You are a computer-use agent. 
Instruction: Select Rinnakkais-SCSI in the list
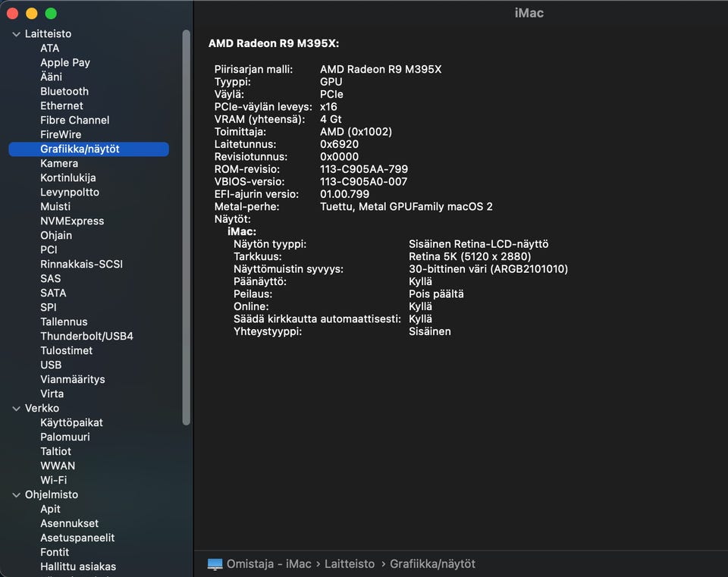81,264
